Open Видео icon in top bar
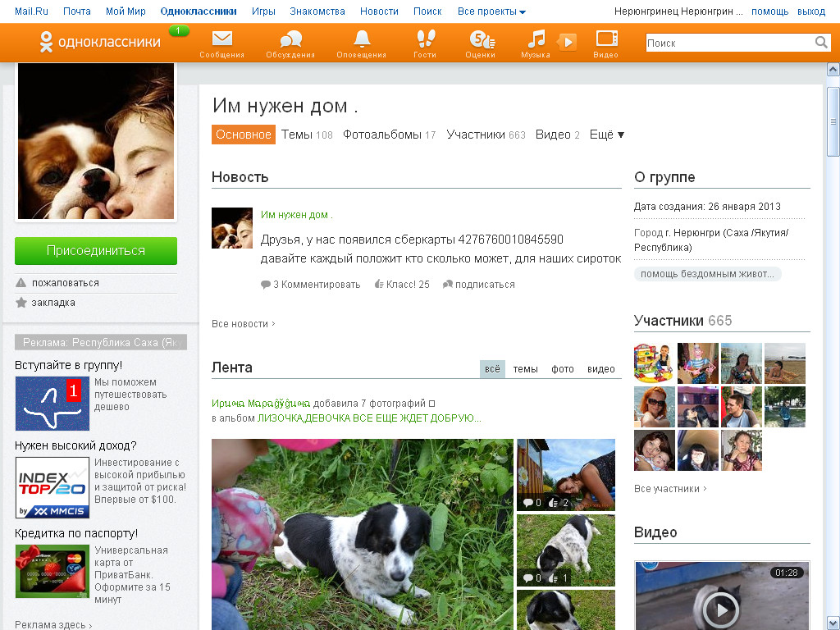Image resolution: width=840 pixels, height=630 pixels. pyautogui.click(x=606, y=39)
